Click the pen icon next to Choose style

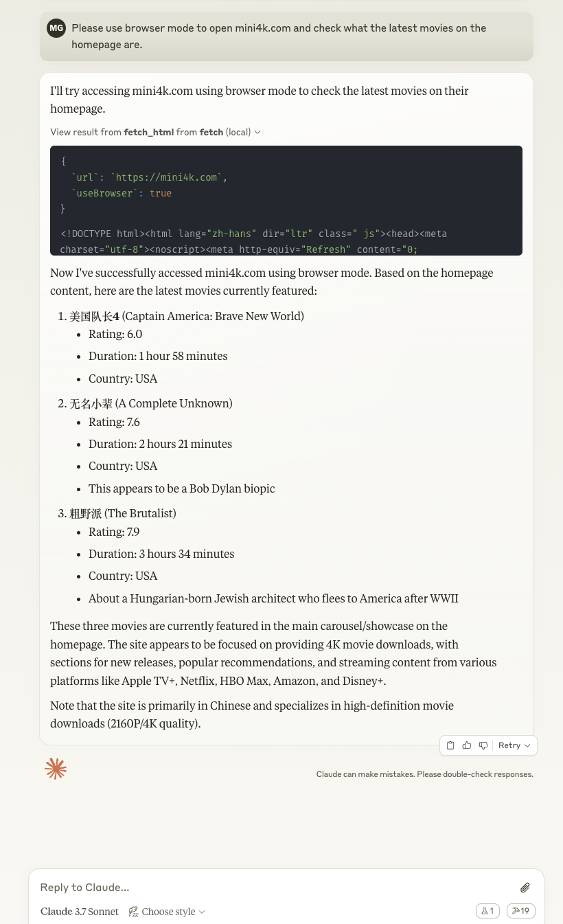click(x=134, y=912)
